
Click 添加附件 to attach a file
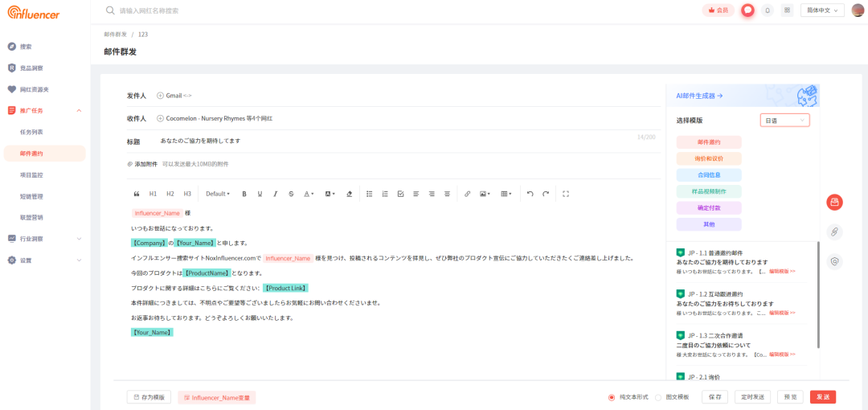click(x=143, y=164)
